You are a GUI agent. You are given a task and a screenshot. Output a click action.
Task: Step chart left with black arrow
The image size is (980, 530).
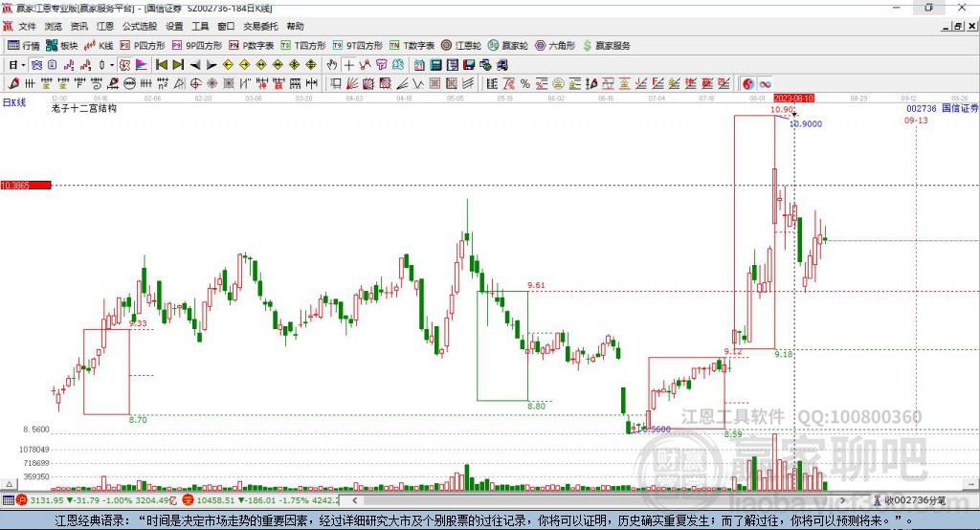[x=195, y=65]
